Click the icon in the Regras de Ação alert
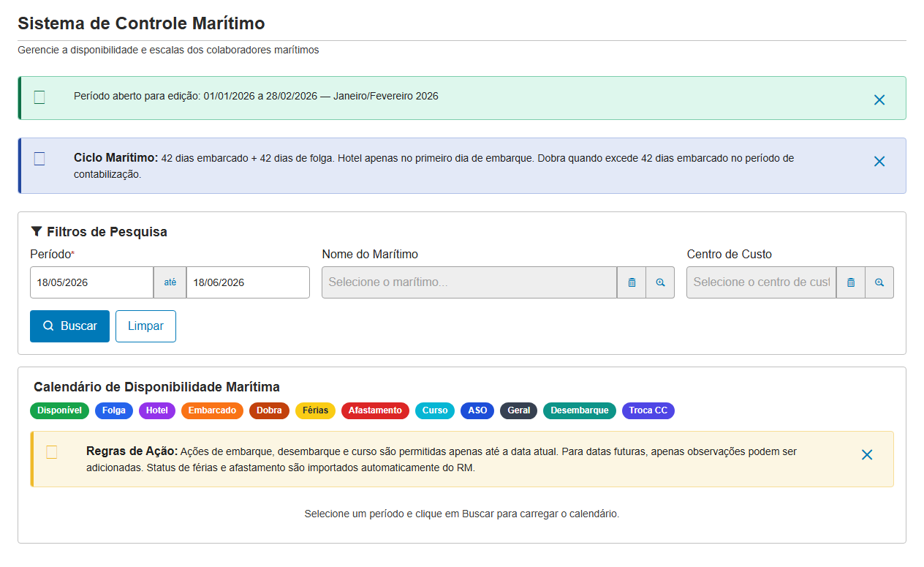 point(52,452)
